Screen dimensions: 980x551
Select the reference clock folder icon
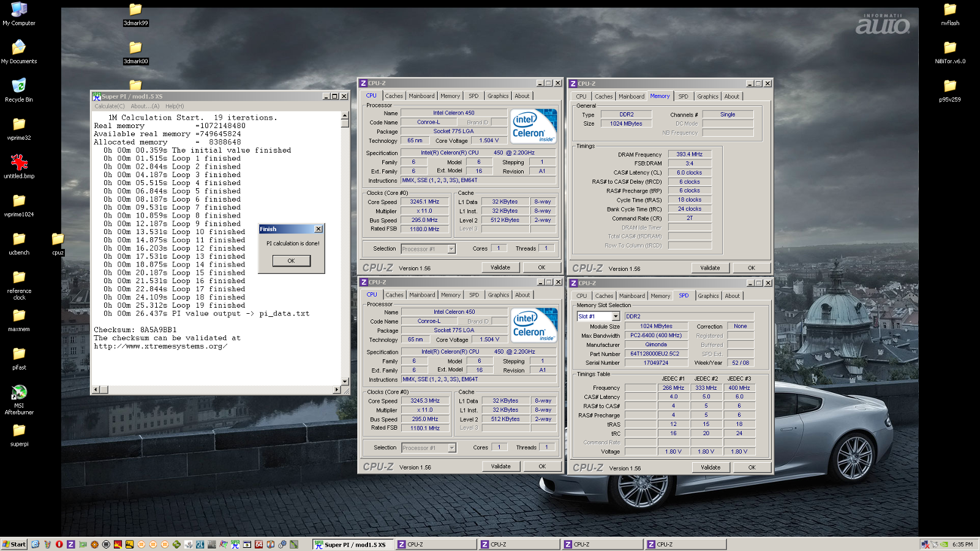point(19,285)
